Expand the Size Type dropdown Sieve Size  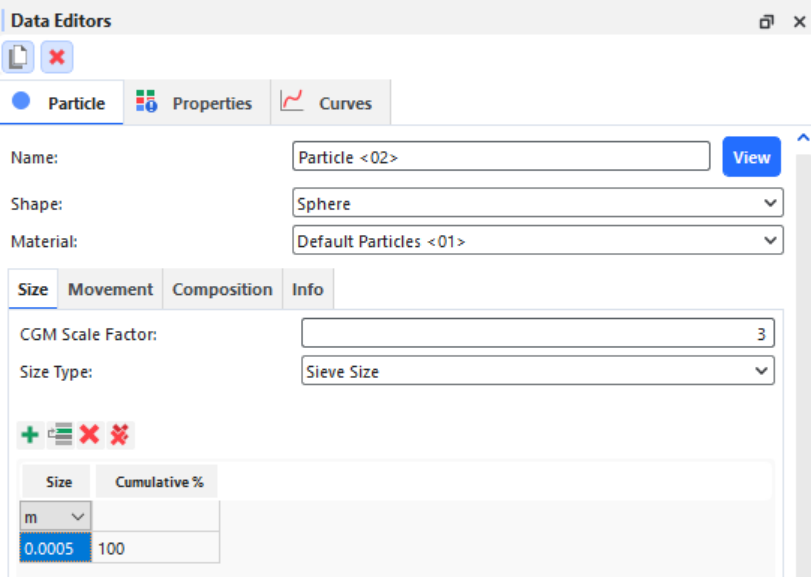[538, 371]
